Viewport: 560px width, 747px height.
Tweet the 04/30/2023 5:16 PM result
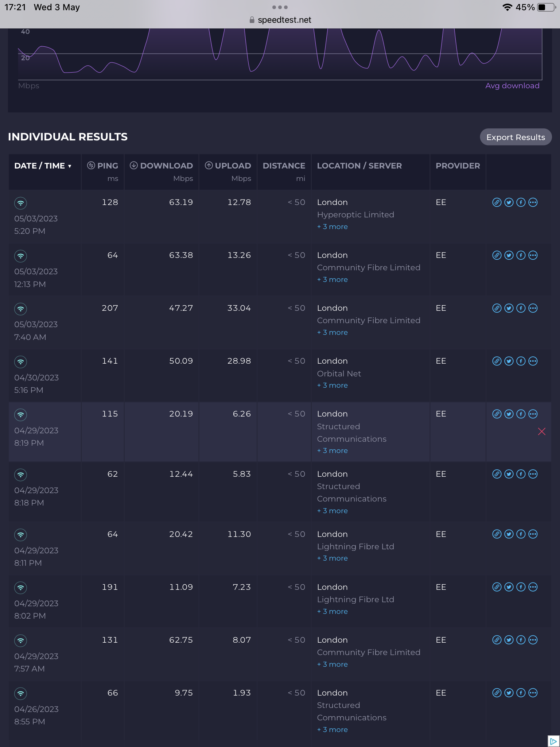(509, 361)
